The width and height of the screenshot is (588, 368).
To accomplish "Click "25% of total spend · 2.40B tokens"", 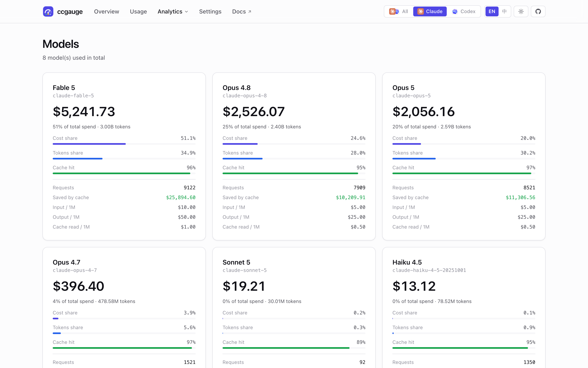I will click(262, 127).
